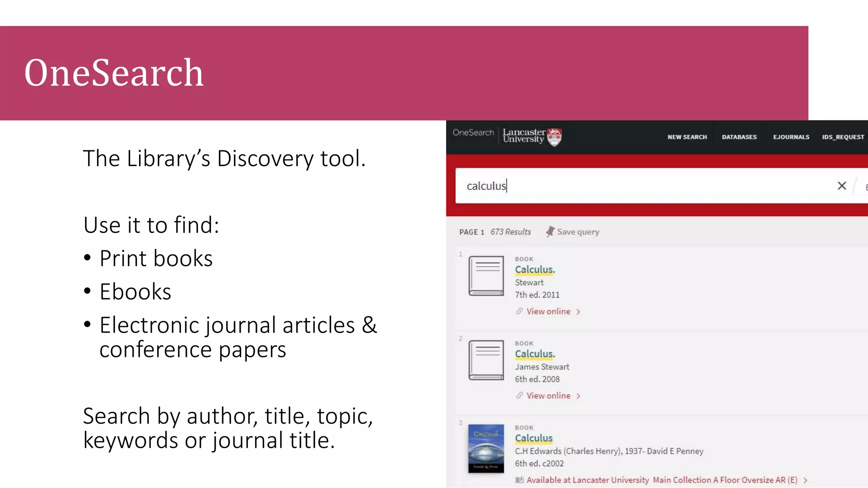Open the EJOURNALS menu item
Screen dimensions: 868x488
791,137
